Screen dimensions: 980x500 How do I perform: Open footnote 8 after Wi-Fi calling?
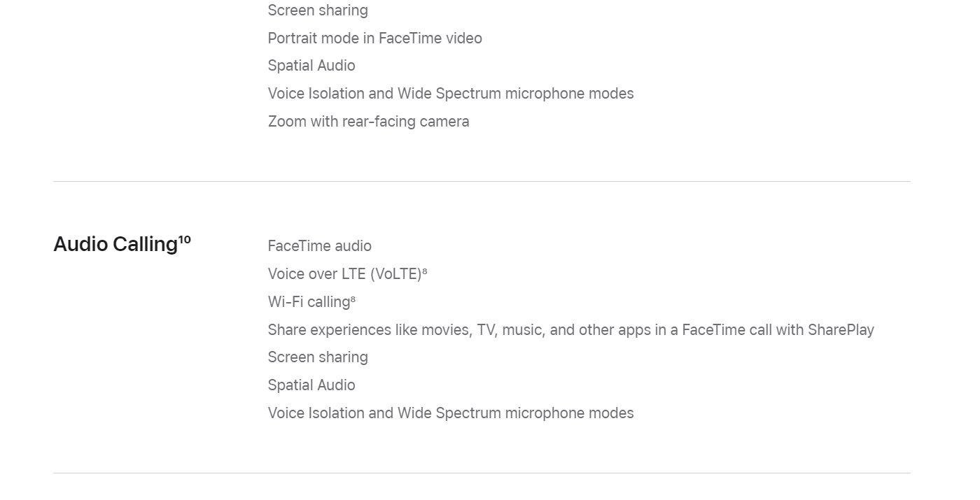[x=353, y=299]
